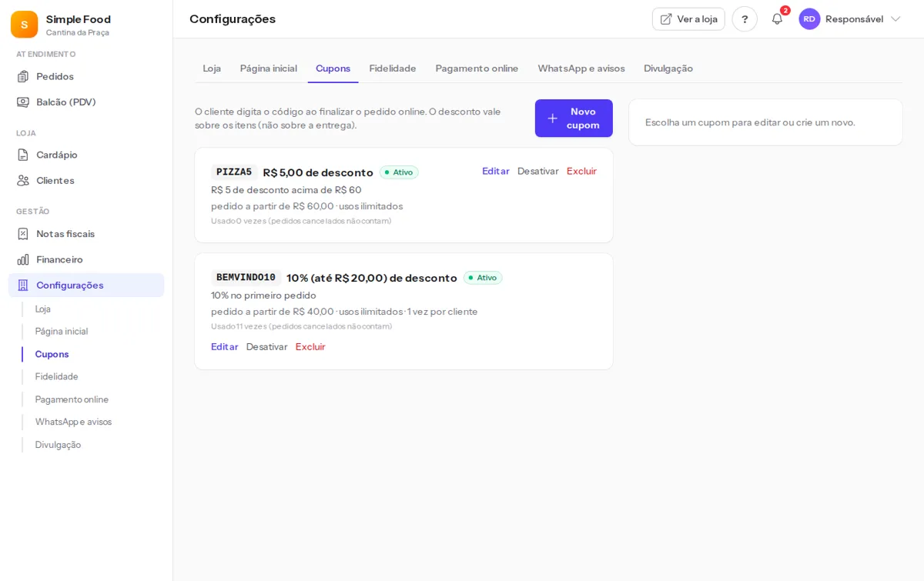Click the Simple Food logo icon

(x=24, y=25)
